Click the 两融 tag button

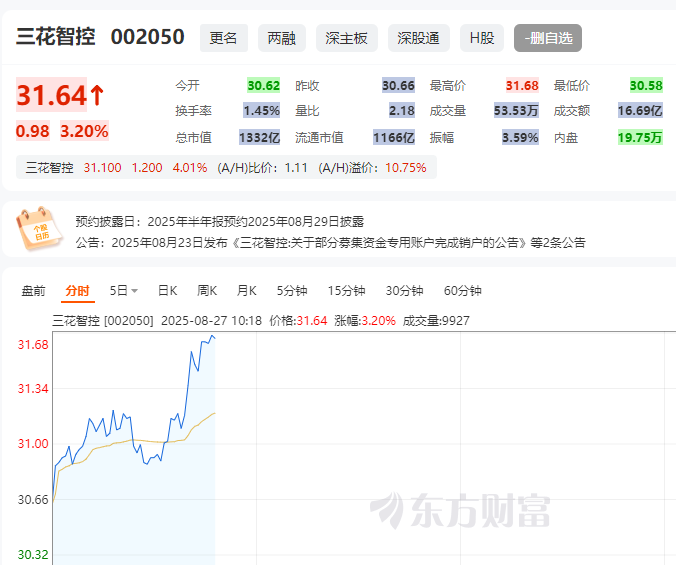(282, 38)
